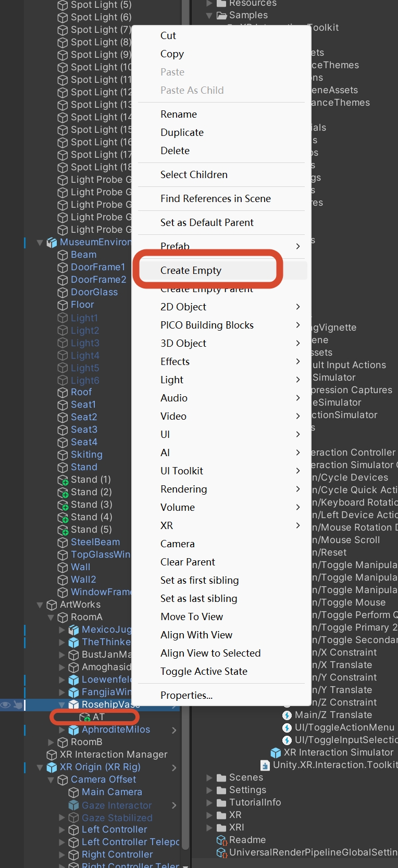
Task: Click the MuseumEnvironment prefab cube icon
Action: pos(52,242)
